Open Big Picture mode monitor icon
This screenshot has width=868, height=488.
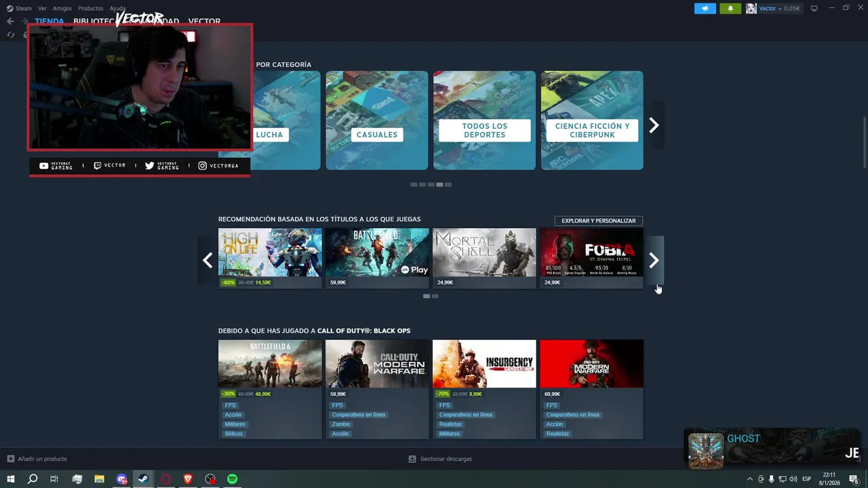pos(814,8)
